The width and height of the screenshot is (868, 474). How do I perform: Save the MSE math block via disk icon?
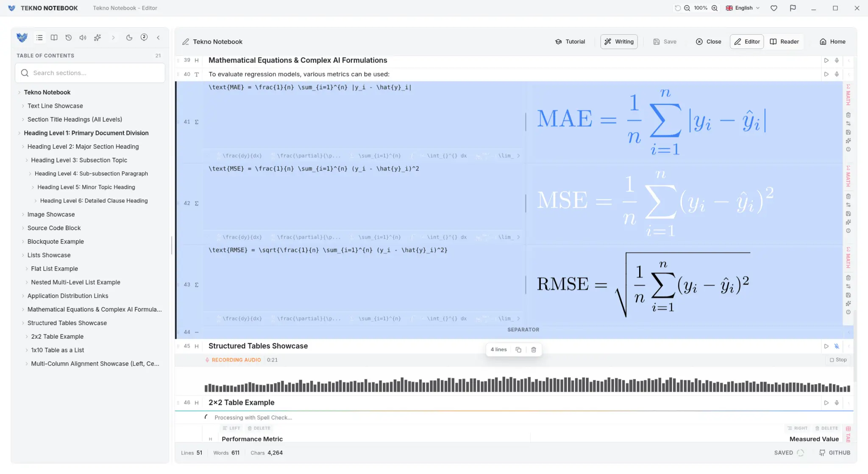point(848,214)
